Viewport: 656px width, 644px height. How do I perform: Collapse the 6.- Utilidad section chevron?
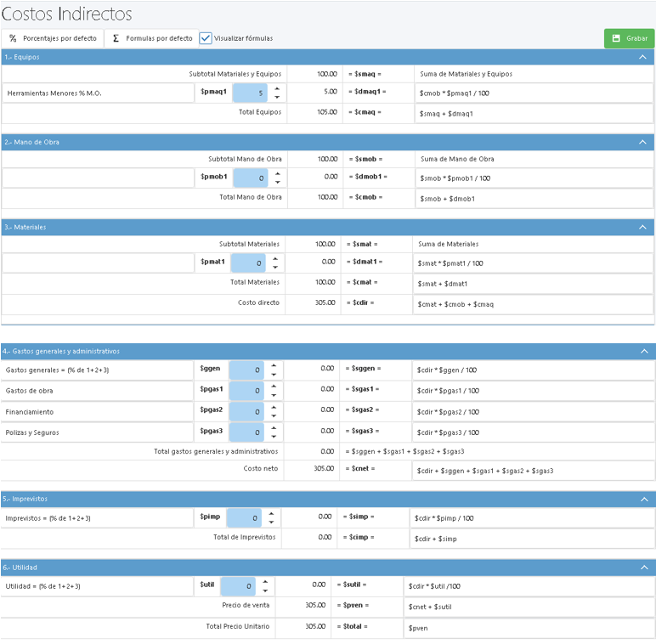642,567
